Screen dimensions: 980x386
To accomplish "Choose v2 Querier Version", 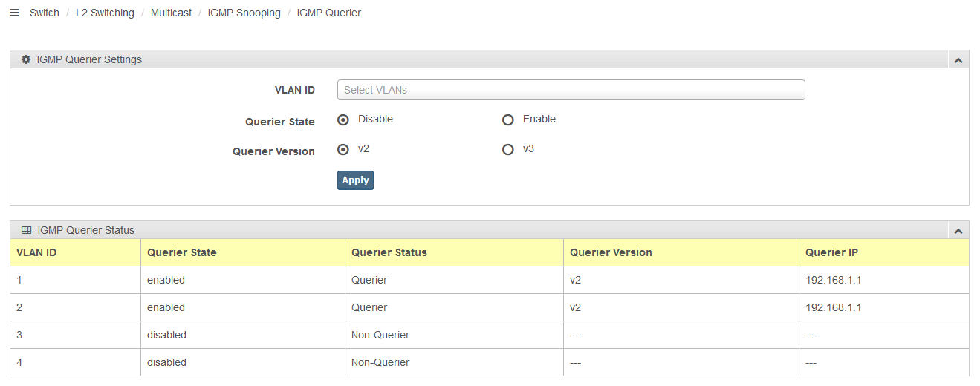I will coord(343,149).
